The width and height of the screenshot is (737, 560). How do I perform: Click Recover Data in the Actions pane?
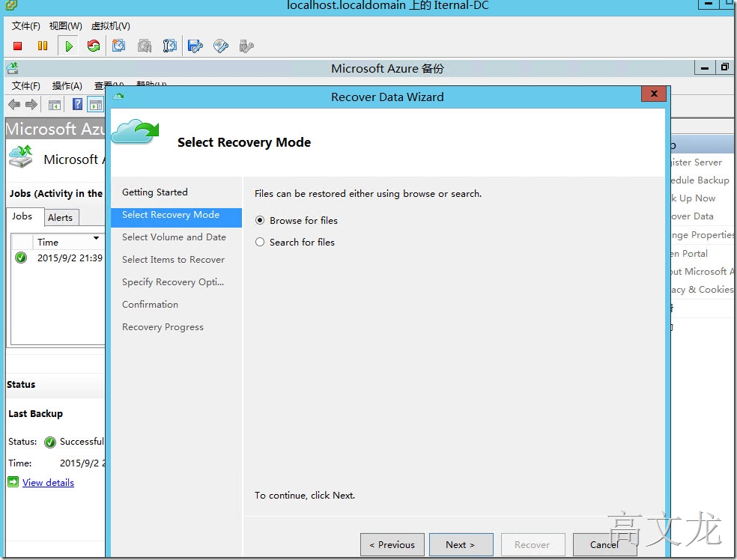pyautogui.click(x=692, y=216)
